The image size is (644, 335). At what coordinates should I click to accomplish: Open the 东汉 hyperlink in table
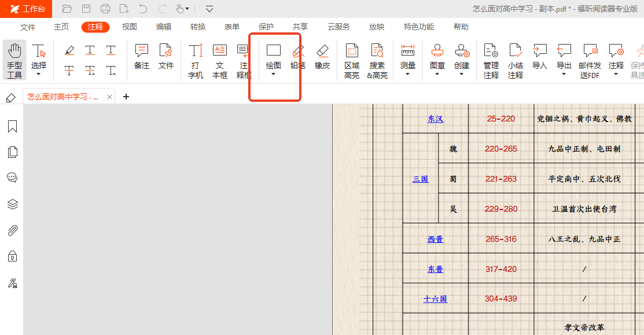click(x=435, y=119)
